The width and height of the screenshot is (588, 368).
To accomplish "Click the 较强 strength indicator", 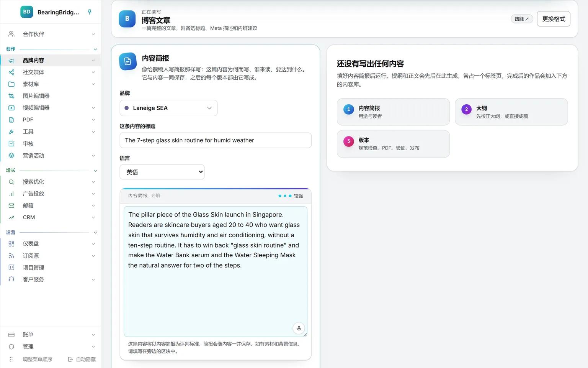I will [x=291, y=196].
